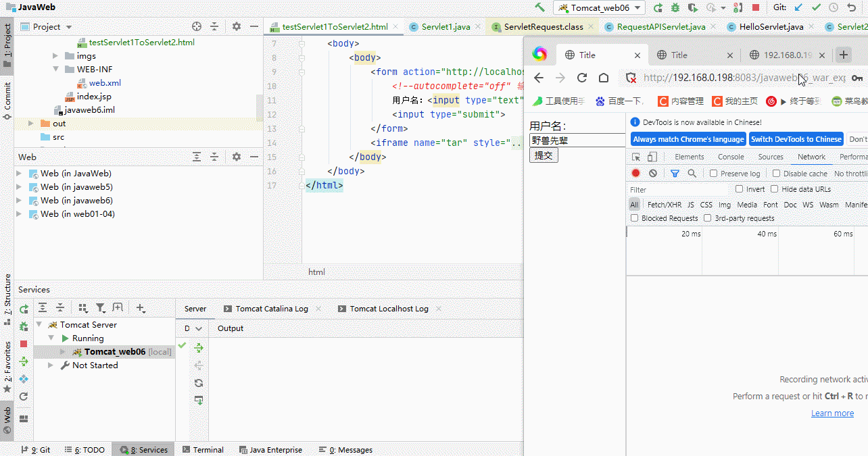Click the Git commit green checkmark

(816, 7)
